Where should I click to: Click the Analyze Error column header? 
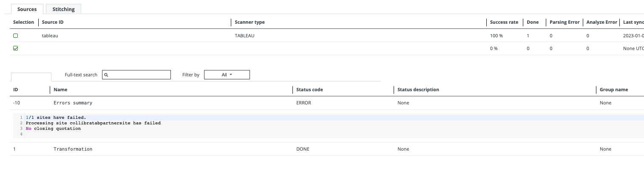pos(601,22)
